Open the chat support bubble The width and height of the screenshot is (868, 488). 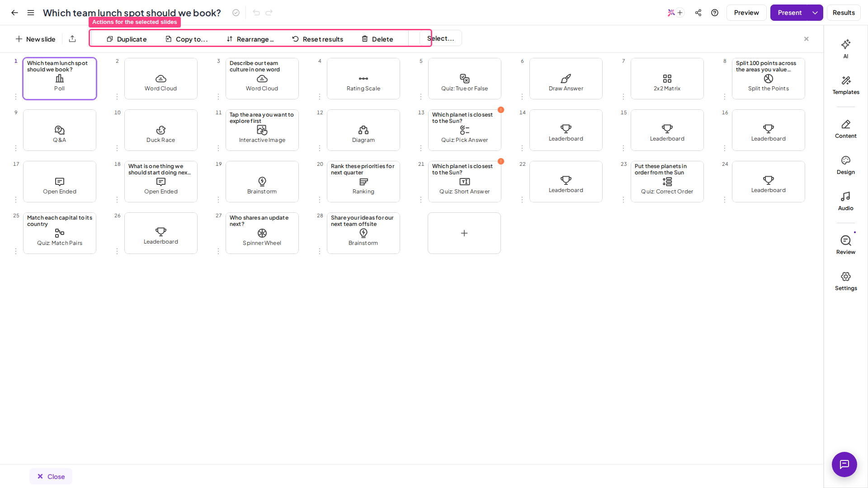point(844,464)
